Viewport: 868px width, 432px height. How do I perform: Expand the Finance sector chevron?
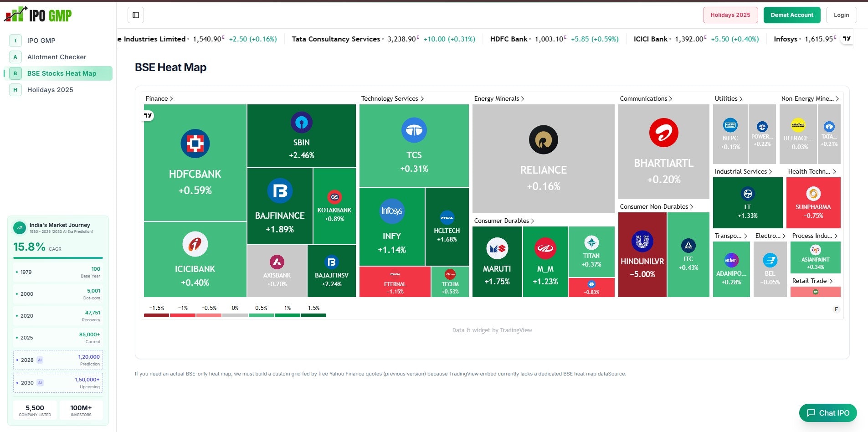[171, 98]
